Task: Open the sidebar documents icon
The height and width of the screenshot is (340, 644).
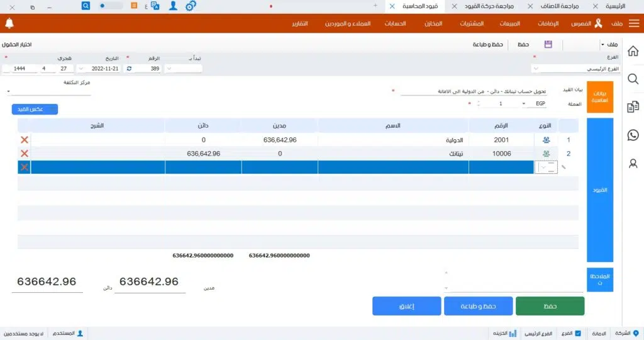Action: tap(633, 107)
